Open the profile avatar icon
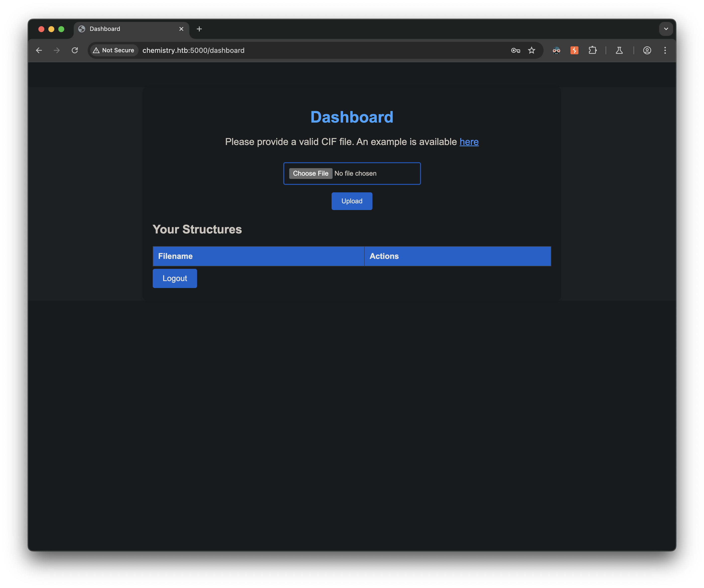 (x=647, y=50)
